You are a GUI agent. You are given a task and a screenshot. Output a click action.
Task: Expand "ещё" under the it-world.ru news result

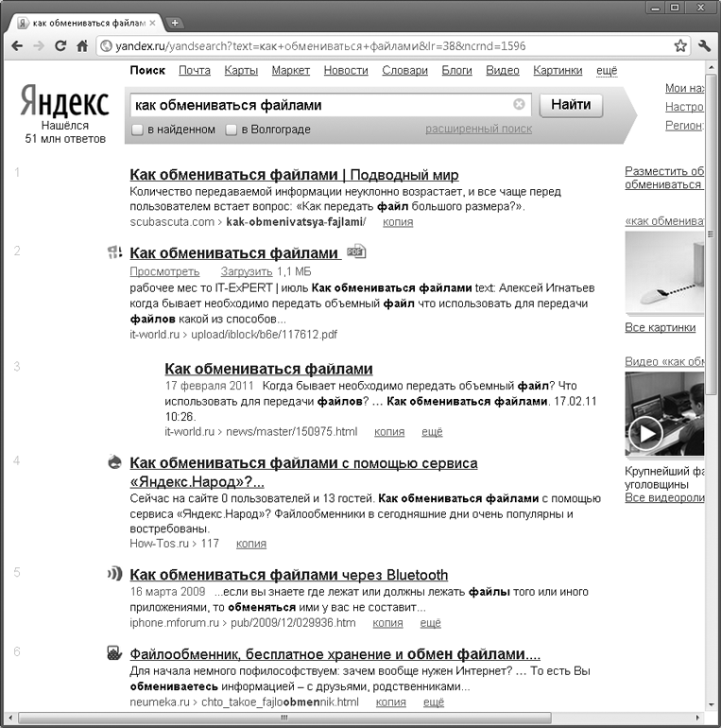pyautogui.click(x=432, y=432)
